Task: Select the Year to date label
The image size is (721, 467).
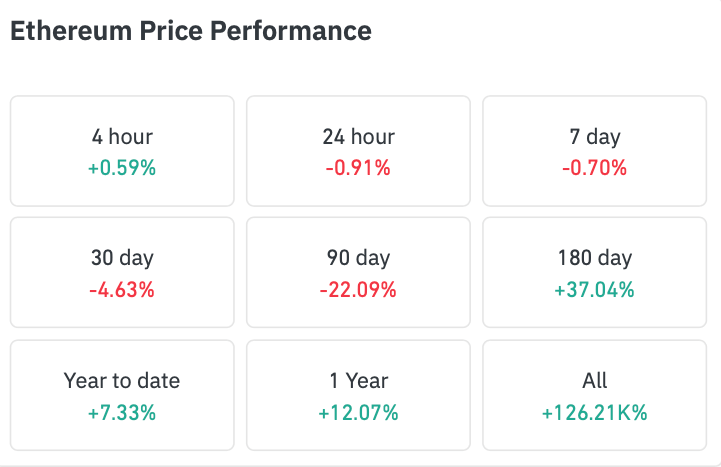Action: tap(122, 380)
